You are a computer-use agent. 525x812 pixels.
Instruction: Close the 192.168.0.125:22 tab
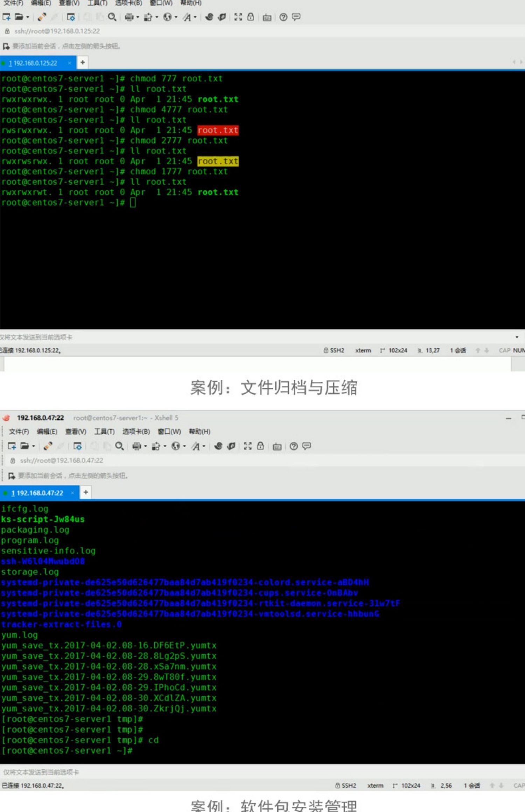pos(70,63)
